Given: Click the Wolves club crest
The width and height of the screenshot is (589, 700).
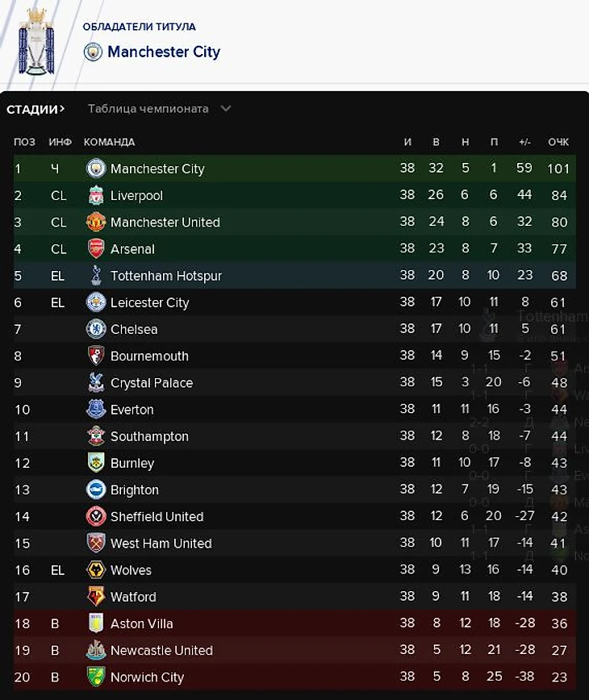Looking at the screenshot, I should point(96,570).
